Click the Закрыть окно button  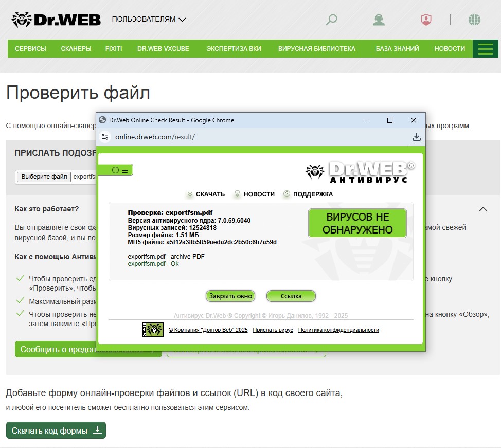230,296
